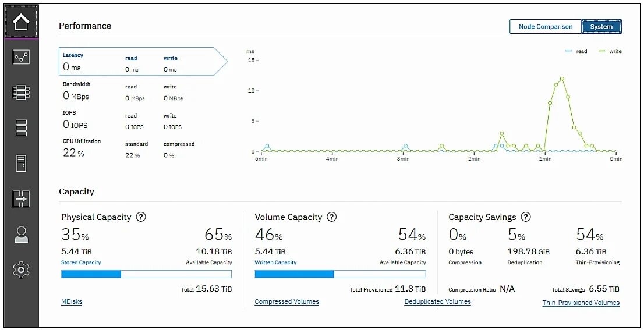
Task: Open the Settings gear icon in sidebar
Action: pyautogui.click(x=21, y=269)
